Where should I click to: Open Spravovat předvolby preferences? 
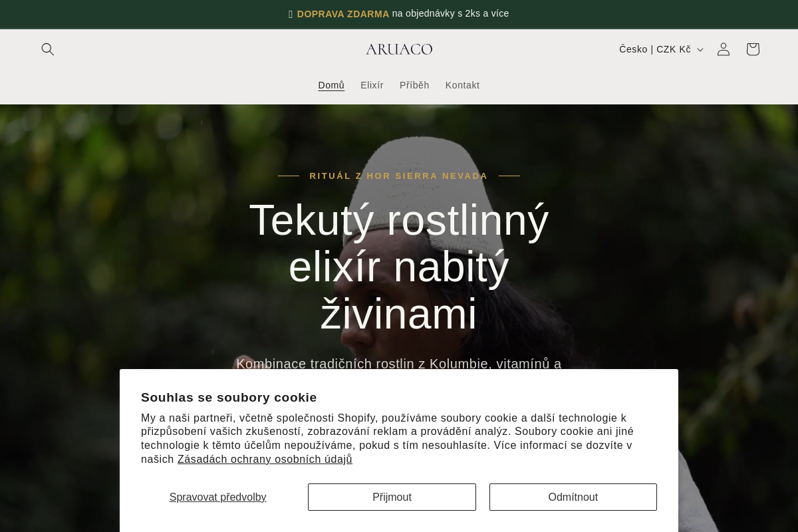[x=217, y=497]
